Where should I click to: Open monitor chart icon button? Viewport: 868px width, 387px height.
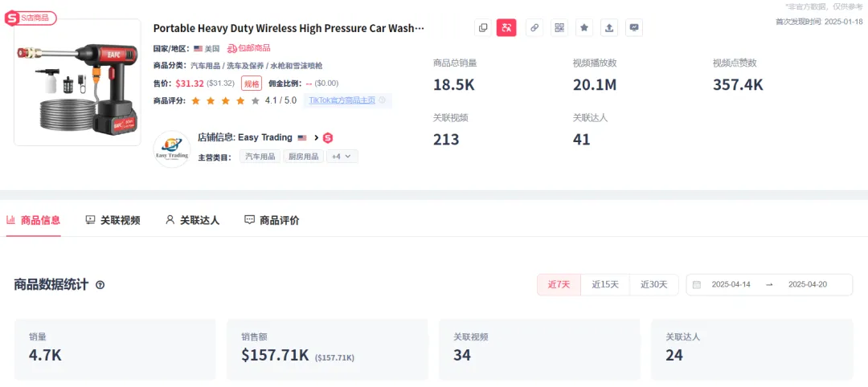634,27
